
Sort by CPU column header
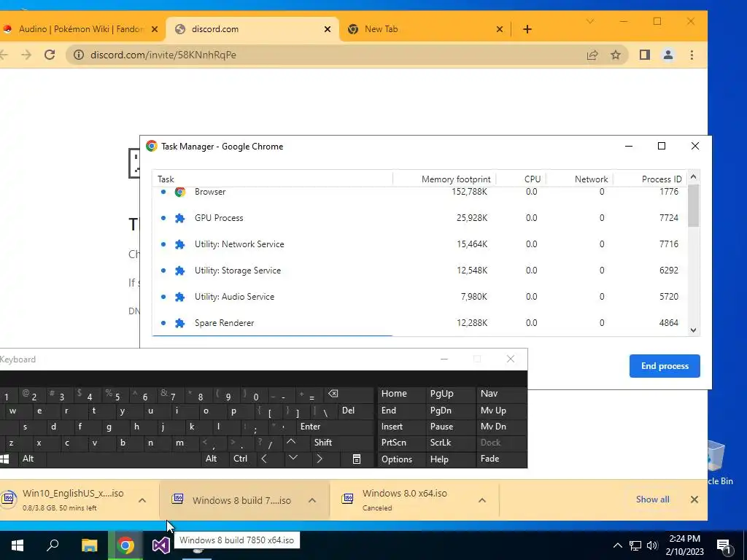[521, 179]
